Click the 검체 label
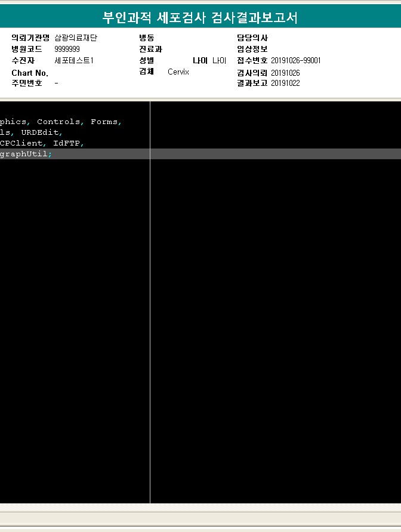 pos(147,71)
